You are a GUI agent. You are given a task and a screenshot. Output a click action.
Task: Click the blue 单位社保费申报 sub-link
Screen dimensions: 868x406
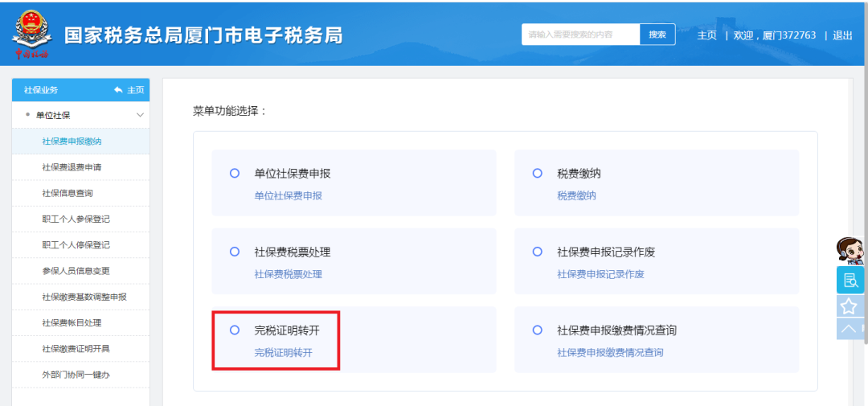(288, 196)
